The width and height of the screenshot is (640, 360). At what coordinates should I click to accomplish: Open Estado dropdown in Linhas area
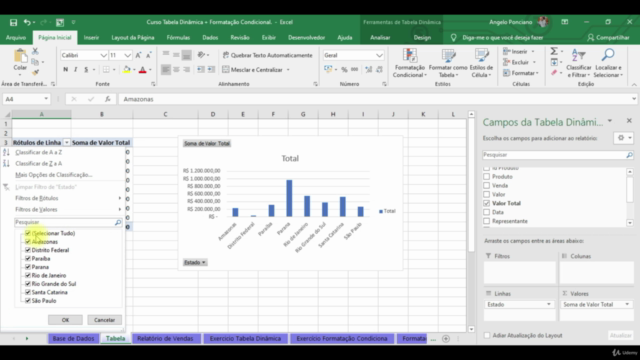pos(549,304)
